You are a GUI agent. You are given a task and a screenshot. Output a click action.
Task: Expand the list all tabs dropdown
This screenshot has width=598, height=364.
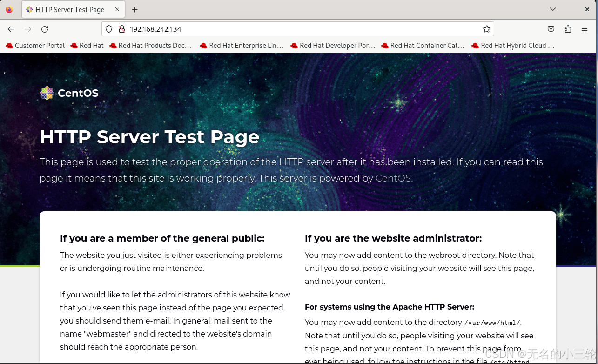coord(552,9)
